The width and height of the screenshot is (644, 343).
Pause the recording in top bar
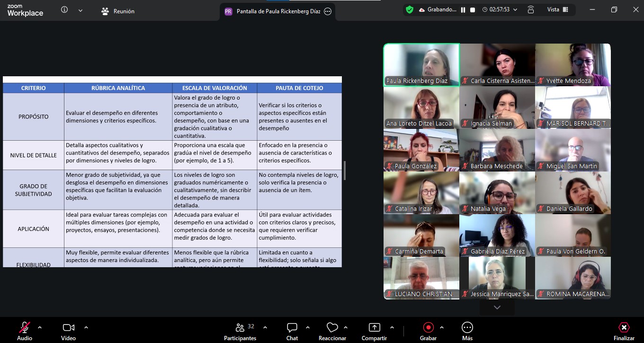[463, 10]
